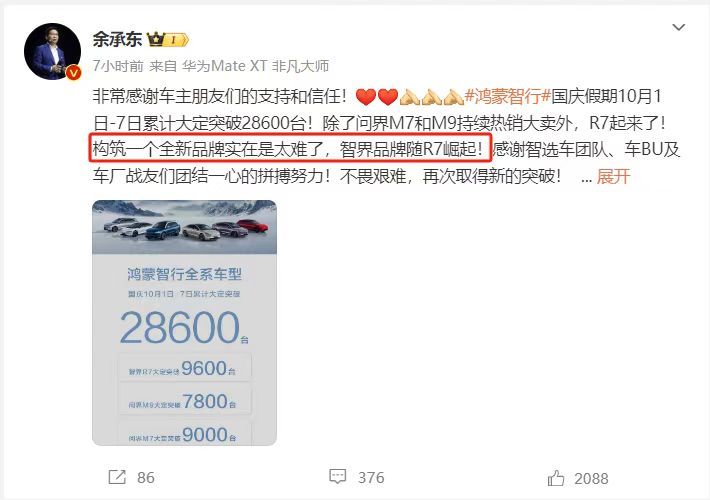
Task: Open 余承东's profile avatar
Action: (x=53, y=52)
